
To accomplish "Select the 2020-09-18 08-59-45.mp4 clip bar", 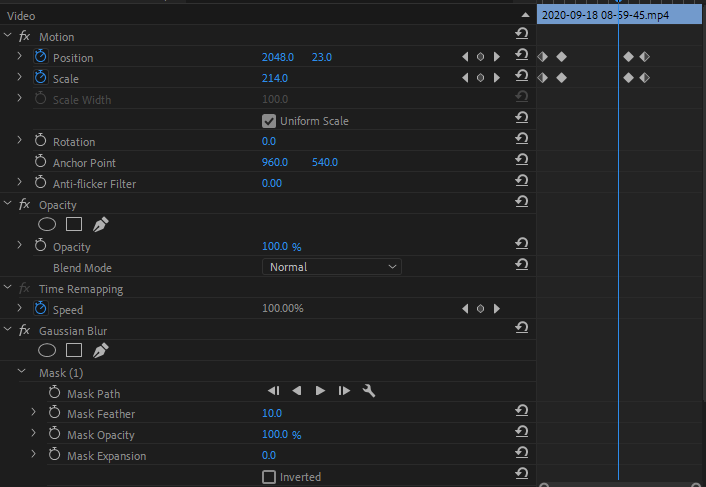I will click(620, 15).
